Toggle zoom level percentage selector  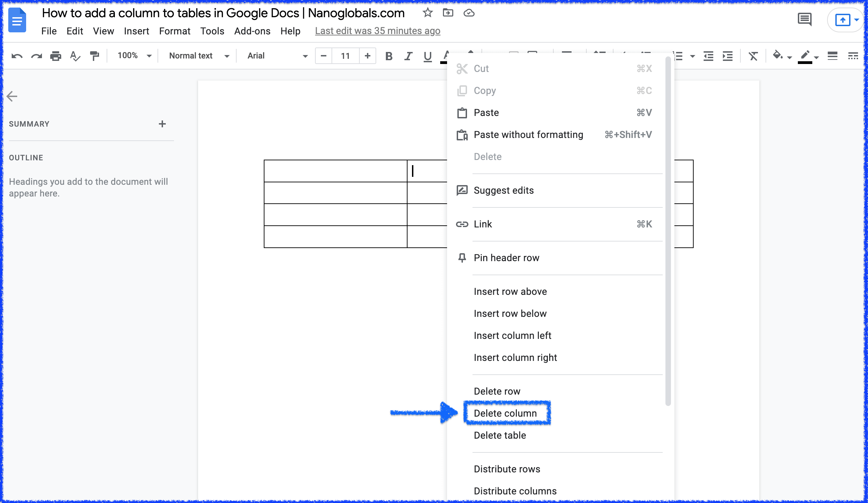[132, 56]
